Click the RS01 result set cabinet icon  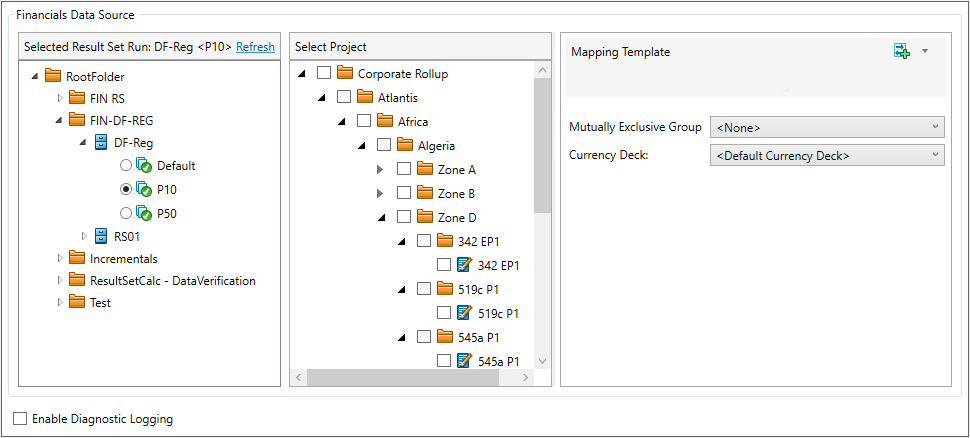[101, 235]
